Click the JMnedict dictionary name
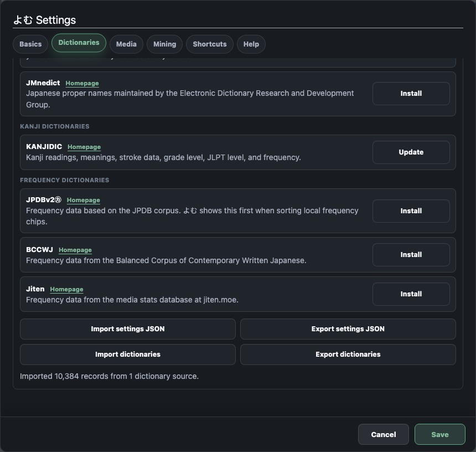Image resolution: width=476 pixels, height=452 pixels. (43, 83)
